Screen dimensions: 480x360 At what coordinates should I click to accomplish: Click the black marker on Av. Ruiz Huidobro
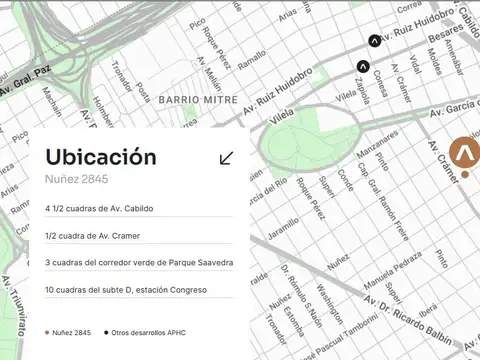point(375,41)
